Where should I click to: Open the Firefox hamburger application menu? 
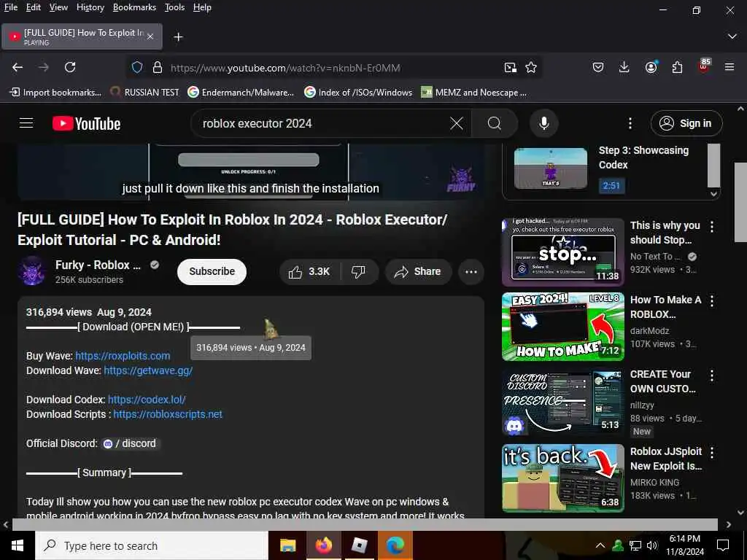pyautogui.click(x=729, y=67)
